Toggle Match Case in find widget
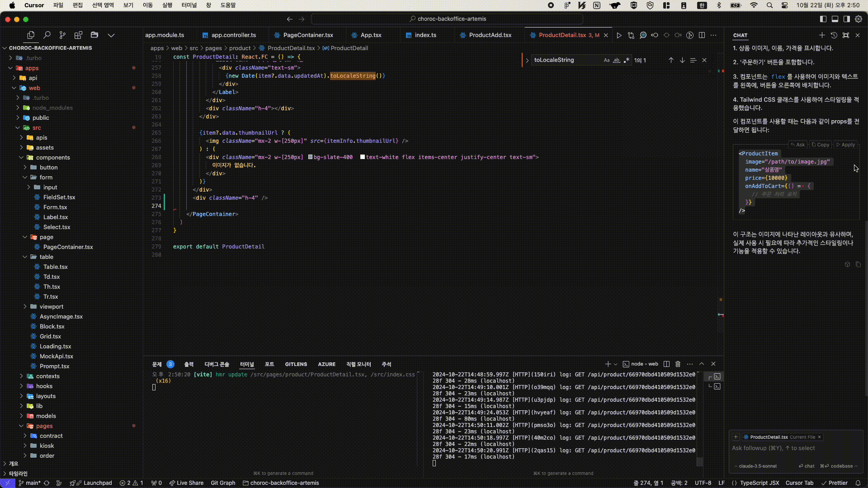The width and height of the screenshot is (868, 488). point(607,60)
